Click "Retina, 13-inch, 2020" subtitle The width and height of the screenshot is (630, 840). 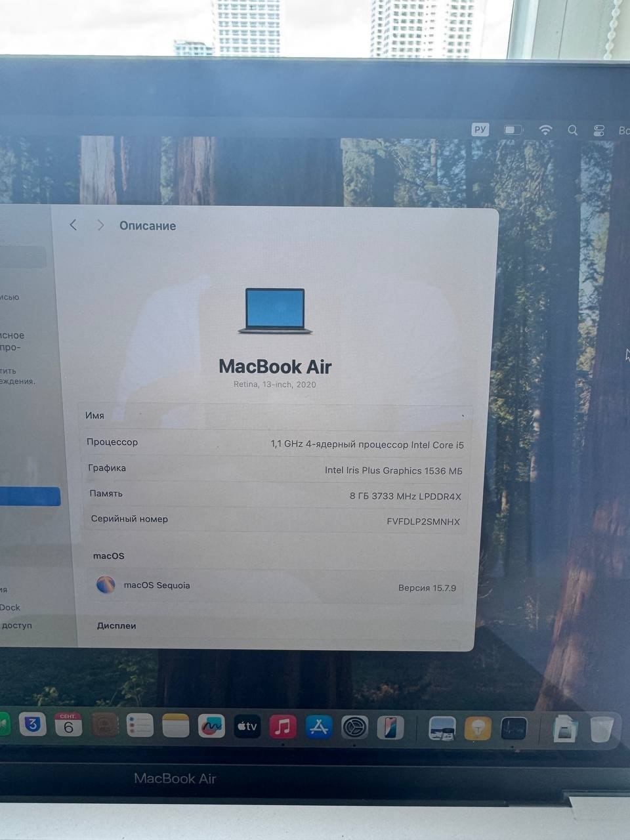(x=275, y=385)
